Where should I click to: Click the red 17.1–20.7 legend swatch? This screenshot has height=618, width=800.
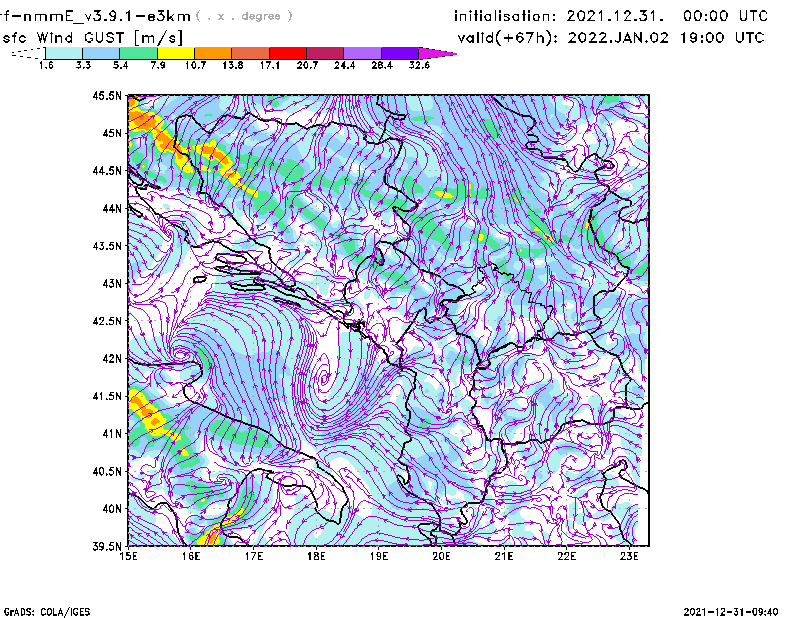pyautogui.click(x=288, y=53)
